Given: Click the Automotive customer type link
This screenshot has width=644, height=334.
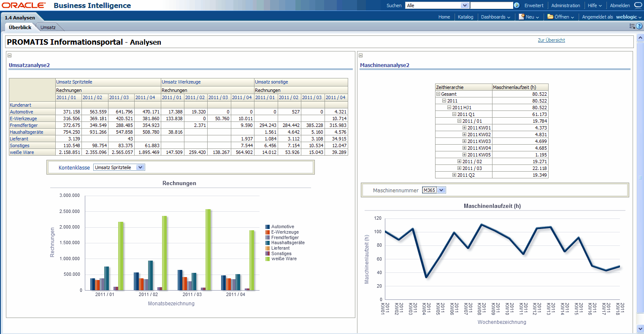Looking at the screenshot, I should point(22,112).
